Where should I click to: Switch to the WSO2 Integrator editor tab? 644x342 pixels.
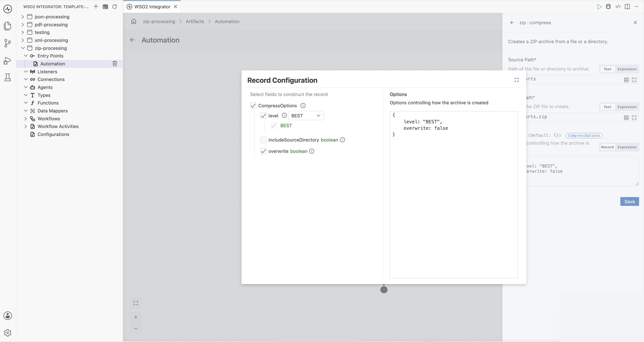(x=152, y=7)
